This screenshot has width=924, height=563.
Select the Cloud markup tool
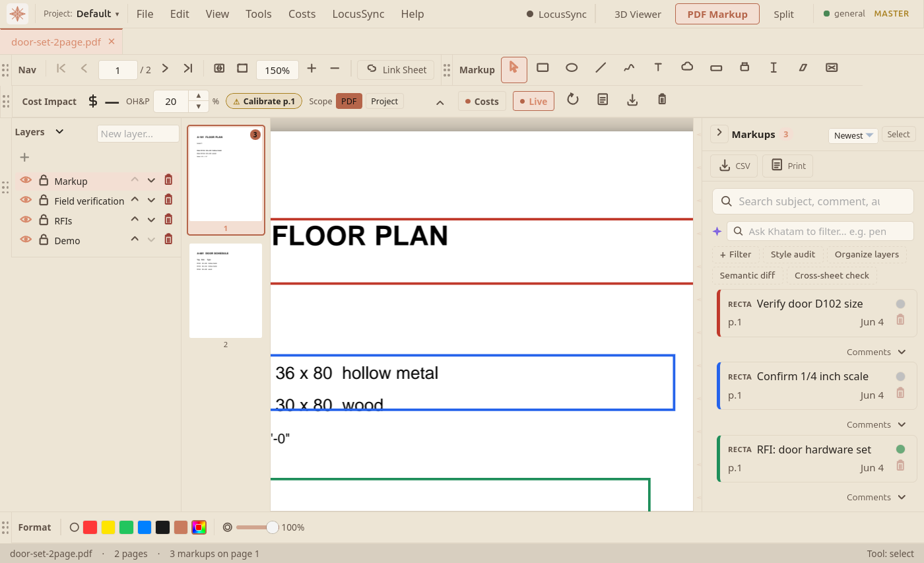click(687, 67)
